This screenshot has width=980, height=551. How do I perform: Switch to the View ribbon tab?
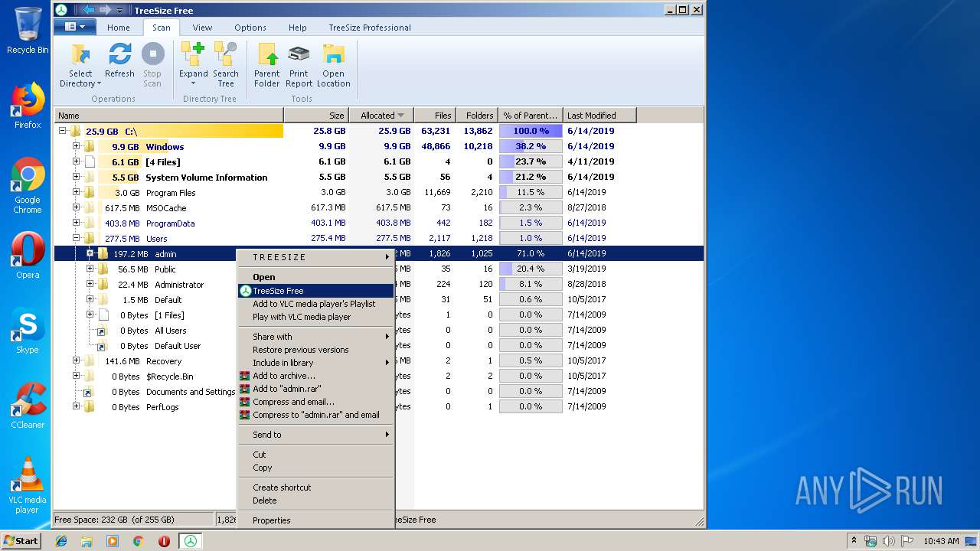click(x=202, y=28)
